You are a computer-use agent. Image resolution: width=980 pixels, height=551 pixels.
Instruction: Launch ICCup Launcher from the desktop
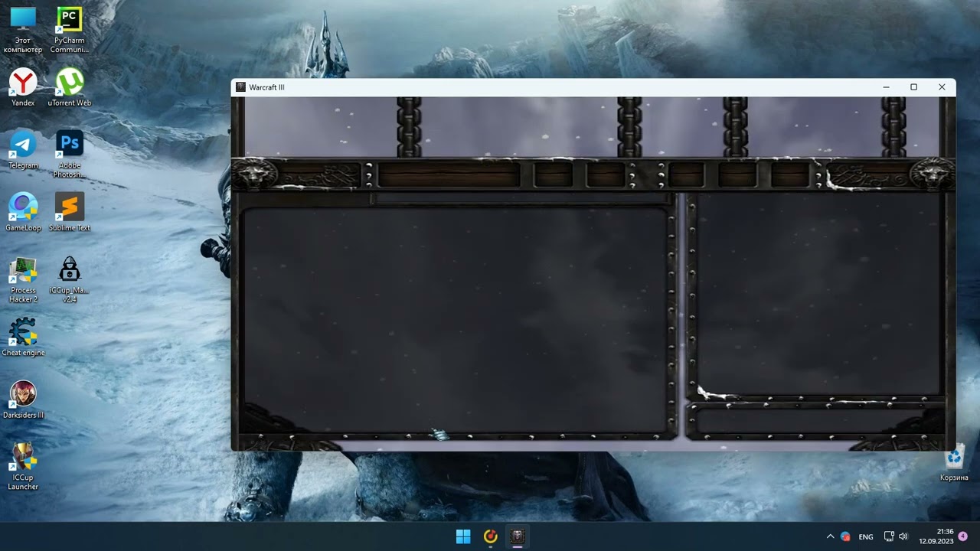tap(23, 467)
